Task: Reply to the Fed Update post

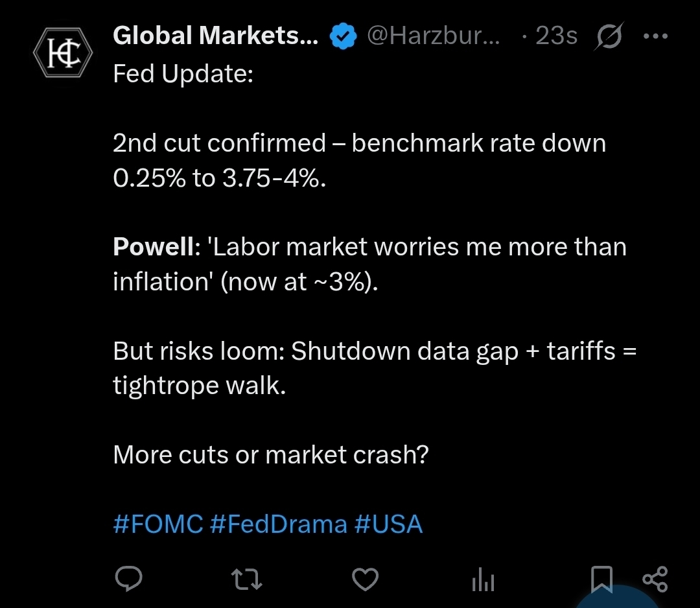Action: click(128, 578)
